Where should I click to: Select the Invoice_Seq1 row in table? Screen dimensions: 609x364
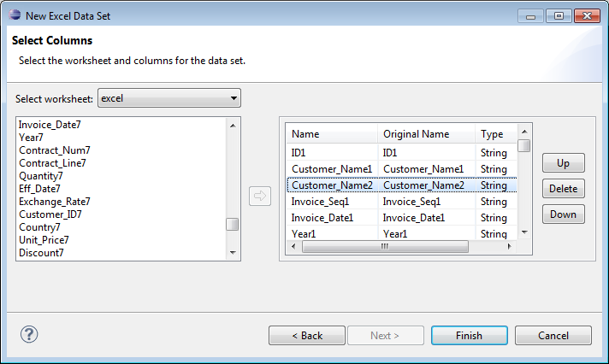(402, 202)
